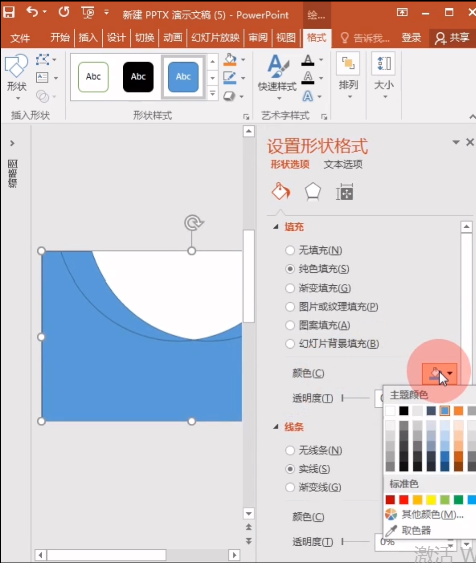Open WordArt Styles dialog launcher
476x563 pixels.
[x=324, y=117]
